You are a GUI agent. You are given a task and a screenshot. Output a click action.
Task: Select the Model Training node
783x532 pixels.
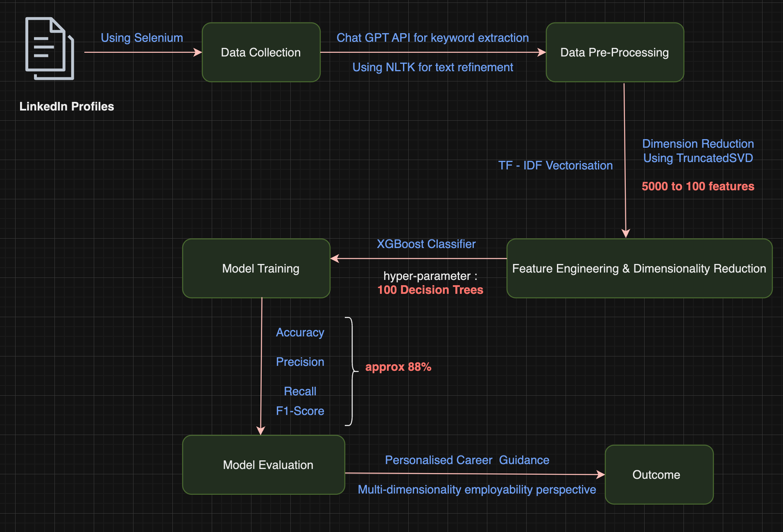pos(256,268)
